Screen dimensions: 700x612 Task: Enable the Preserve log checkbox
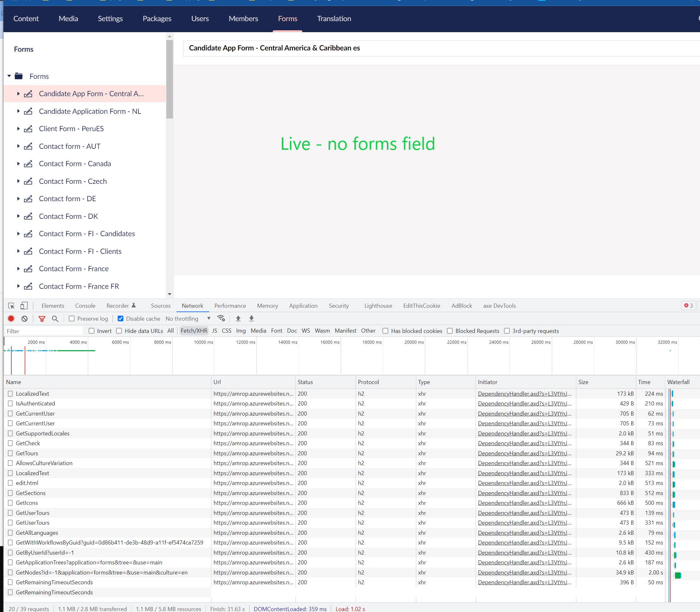72,319
